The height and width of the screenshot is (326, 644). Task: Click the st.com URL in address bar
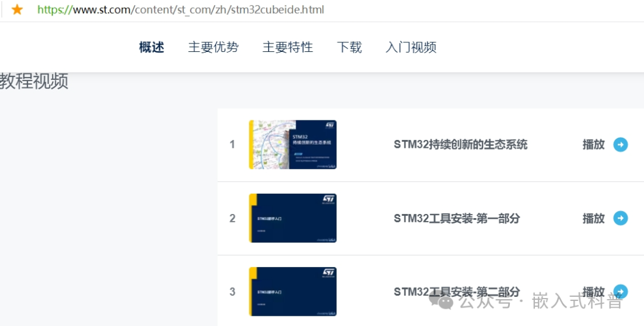(181, 10)
